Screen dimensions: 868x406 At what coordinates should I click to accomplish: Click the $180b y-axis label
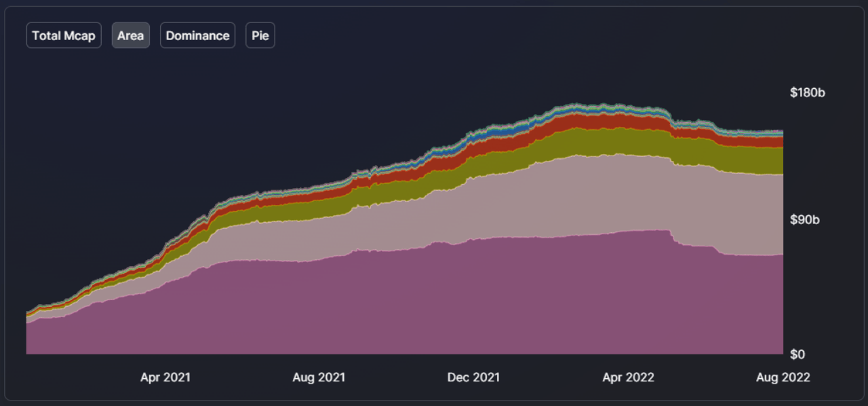click(807, 93)
